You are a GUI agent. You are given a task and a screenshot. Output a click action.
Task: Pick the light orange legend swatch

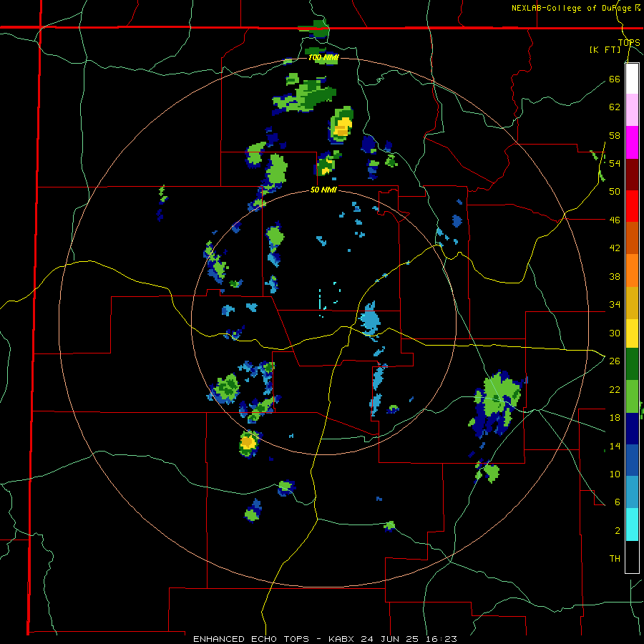(x=632, y=270)
